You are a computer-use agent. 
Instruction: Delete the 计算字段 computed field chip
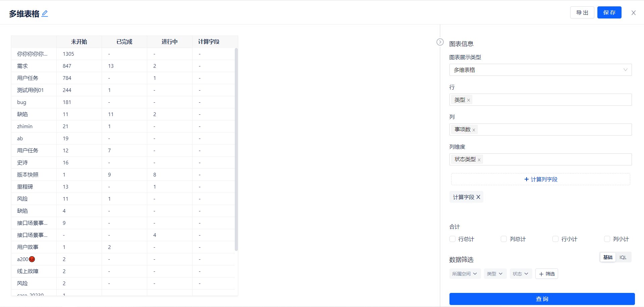(478, 197)
